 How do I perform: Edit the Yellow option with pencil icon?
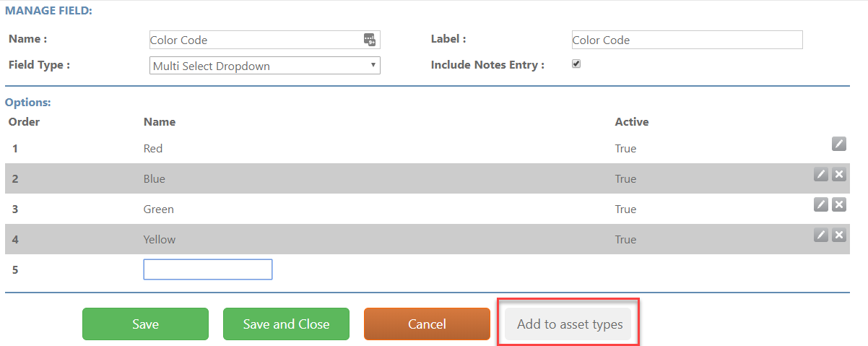821,235
